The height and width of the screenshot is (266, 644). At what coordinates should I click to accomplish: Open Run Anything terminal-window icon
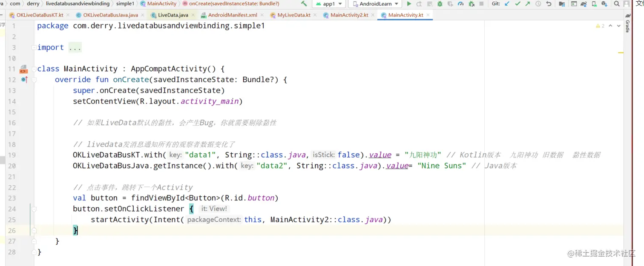pyautogui.click(x=574, y=4)
